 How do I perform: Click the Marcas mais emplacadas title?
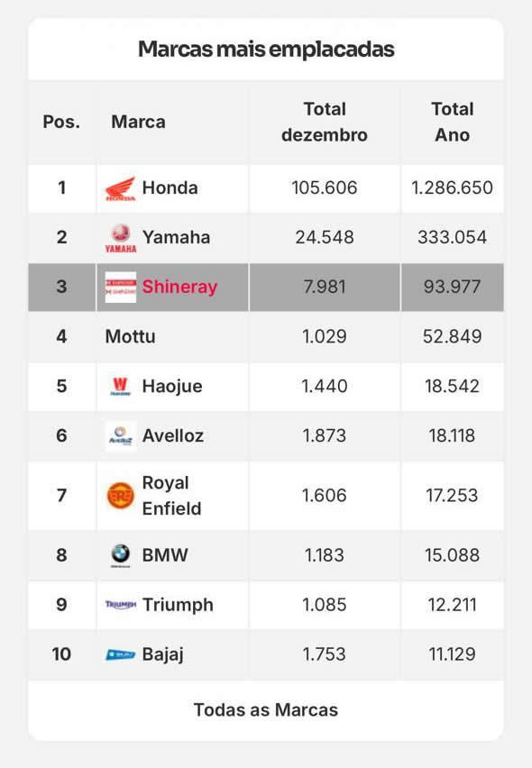coord(266,49)
